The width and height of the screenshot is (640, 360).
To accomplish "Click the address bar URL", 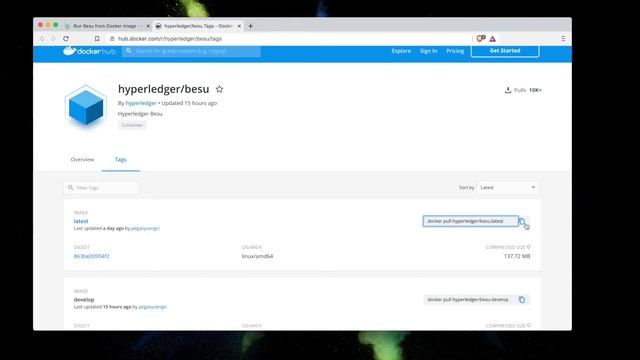I will coord(170,39).
